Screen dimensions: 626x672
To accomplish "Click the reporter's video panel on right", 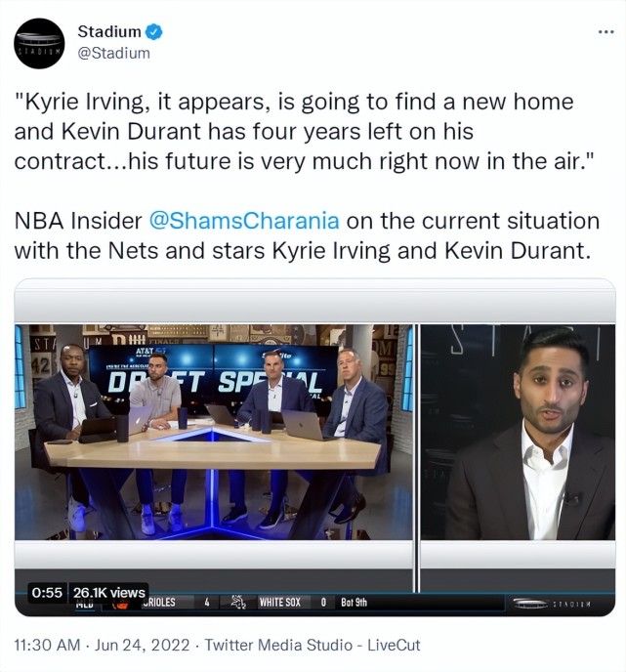I will [518, 432].
